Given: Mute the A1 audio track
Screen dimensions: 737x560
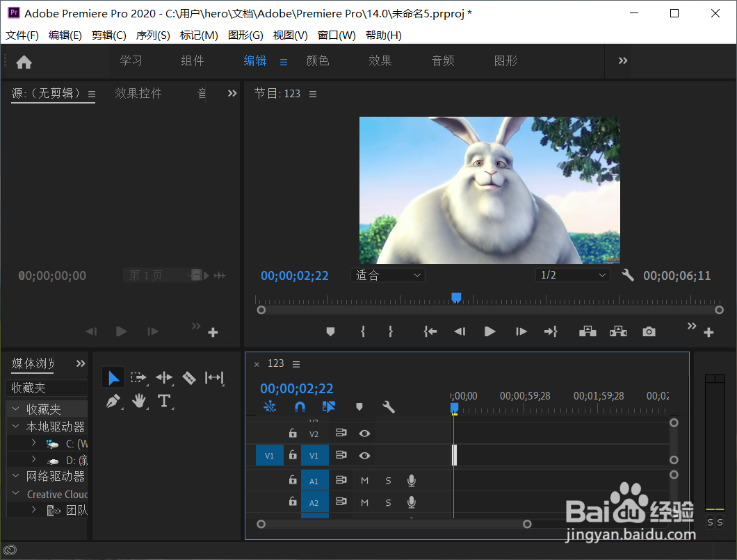Looking at the screenshot, I should click(x=365, y=481).
